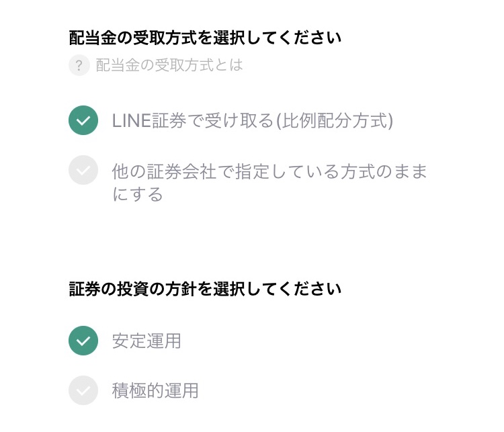Click the gray checkmark beside 他の証券会社で指定
Viewport: 504px width, 432px height.
coord(83,170)
